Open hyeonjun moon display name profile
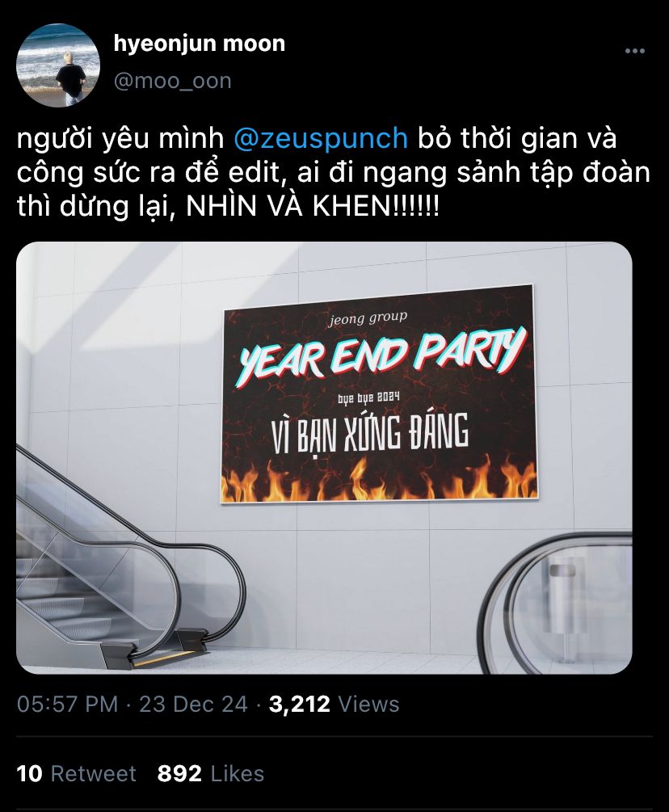This screenshot has width=669, height=812. pyautogui.click(x=200, y=44)
